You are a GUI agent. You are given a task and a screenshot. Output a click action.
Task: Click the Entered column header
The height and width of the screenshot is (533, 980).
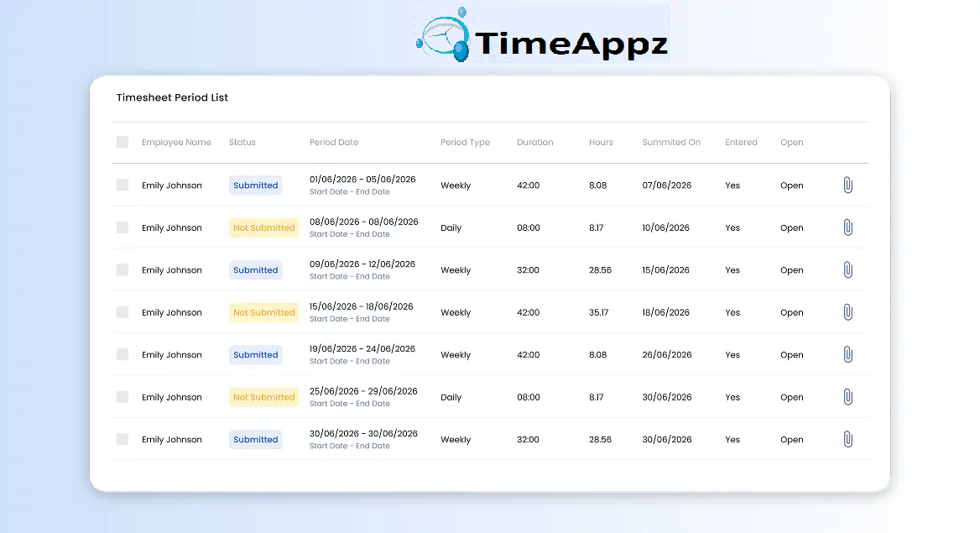click(741, 142)
